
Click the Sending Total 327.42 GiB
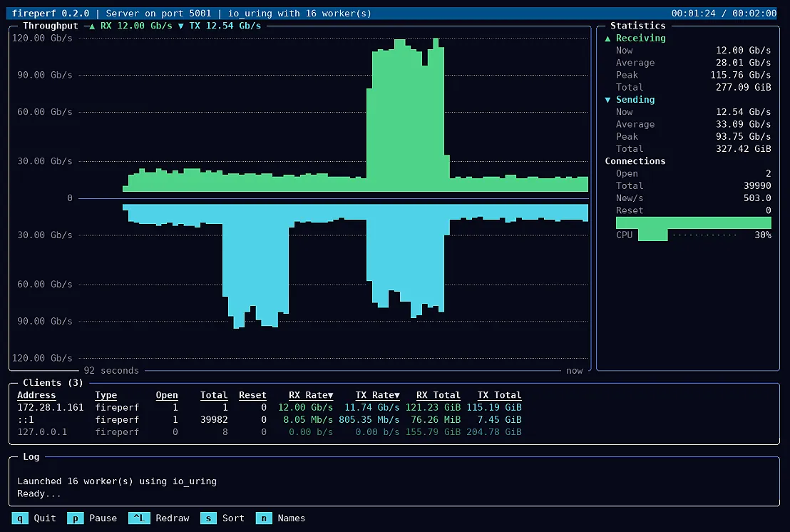(x=743, y=148)
